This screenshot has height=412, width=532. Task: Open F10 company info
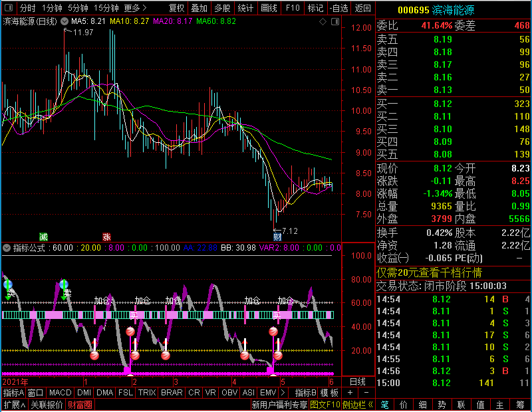pyautogui.click(x=293, y=8)
